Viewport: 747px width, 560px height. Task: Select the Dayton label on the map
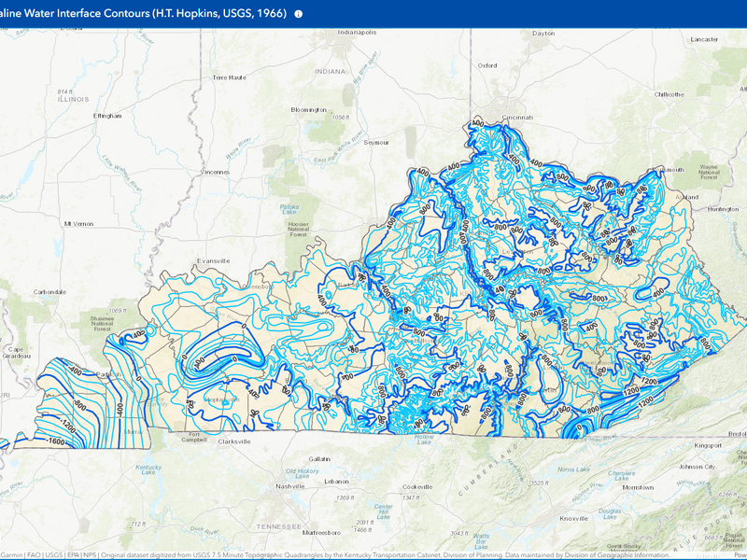coord(543,34)
